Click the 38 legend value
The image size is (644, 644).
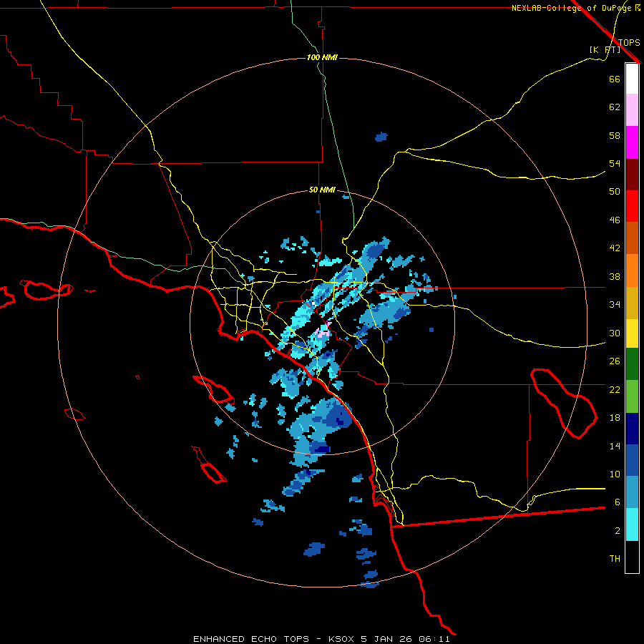point(615,276)
